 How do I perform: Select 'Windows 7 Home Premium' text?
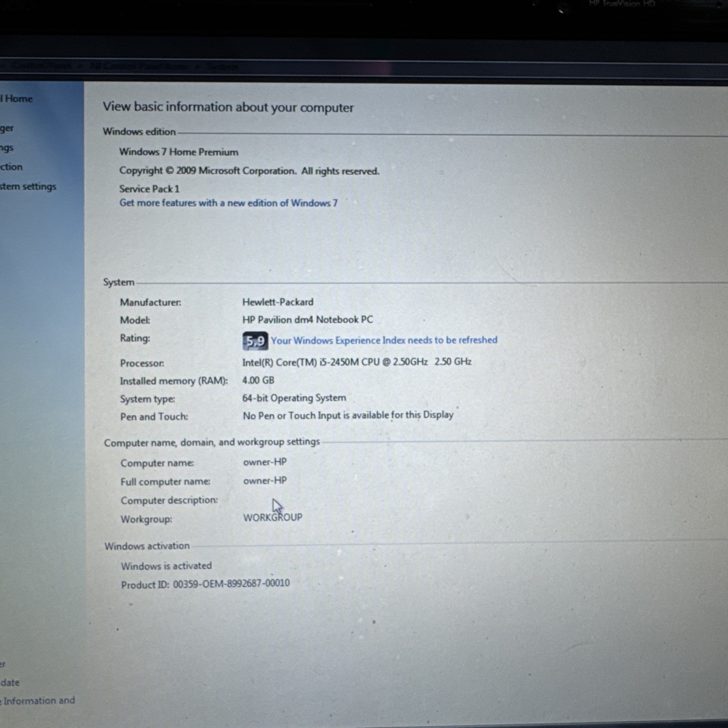[x=179, y=152]
